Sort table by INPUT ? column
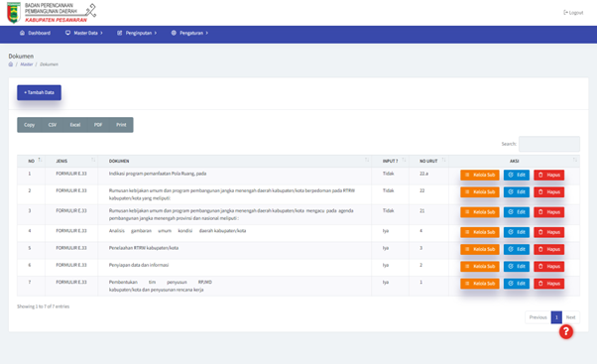The height and width of the screenshot is (364, 597). [391, 161]
